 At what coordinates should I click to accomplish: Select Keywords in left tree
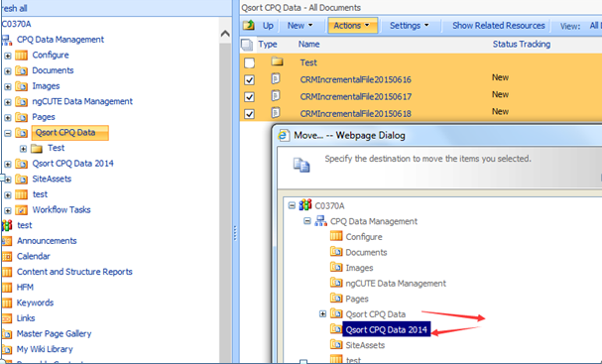click(x=35, y=303)
